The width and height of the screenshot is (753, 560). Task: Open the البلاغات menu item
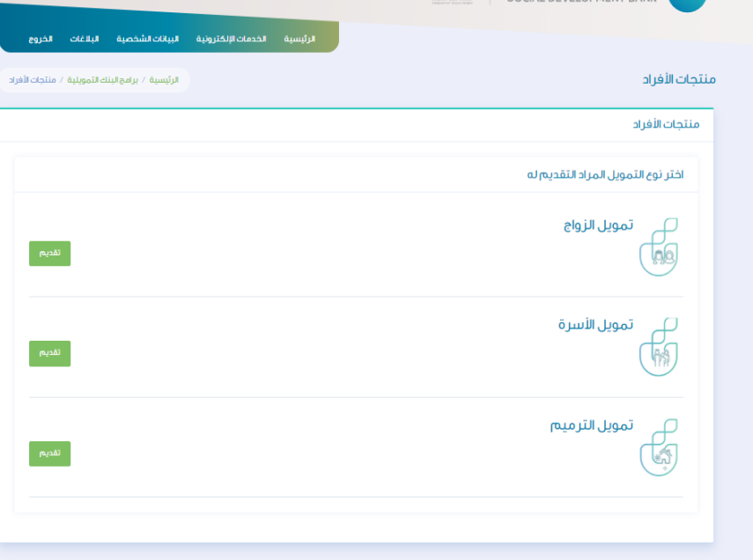85,40
